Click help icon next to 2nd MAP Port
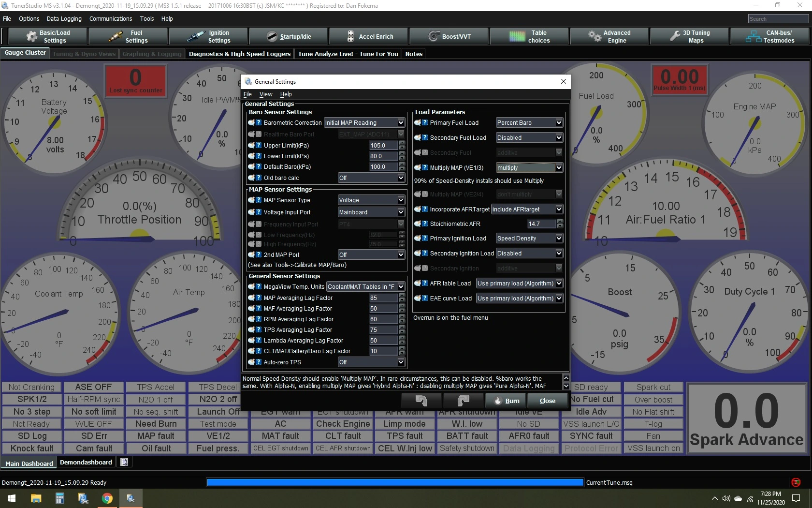This screenshot has width=812, height=508. [259, 254]
